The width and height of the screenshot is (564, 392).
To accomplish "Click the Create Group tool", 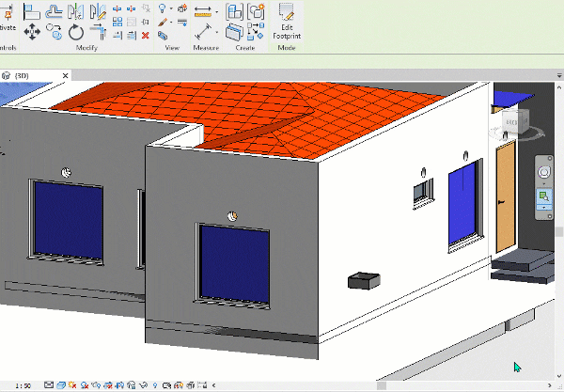I will click(256, 11).
